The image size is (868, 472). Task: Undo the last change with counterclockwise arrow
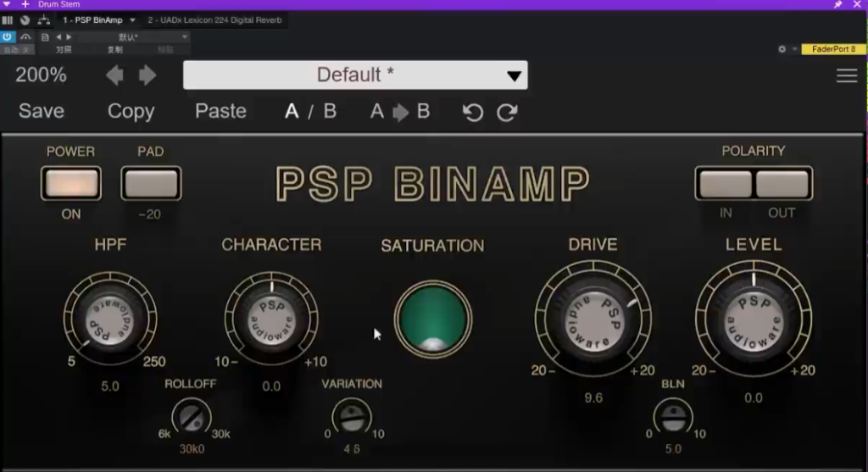point(473,113)
